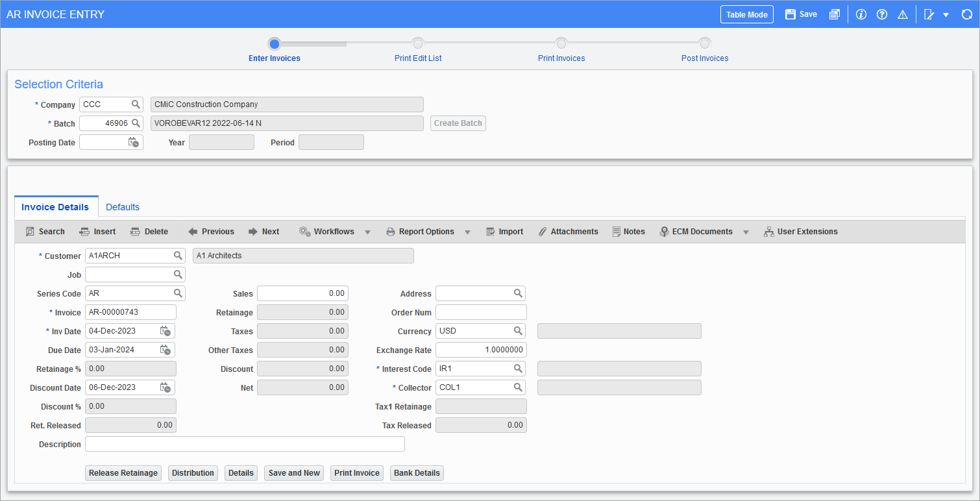Viewport: 980px width, 501px height.
Task: Open the ECM Documents dropdown arrow
Action: coord(746,232)
